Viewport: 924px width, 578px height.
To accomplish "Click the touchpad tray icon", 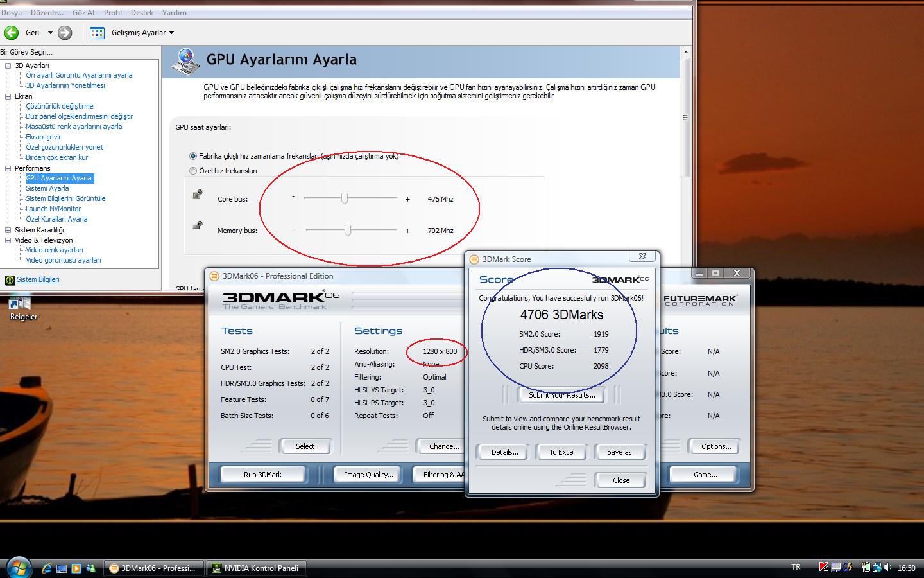I will coord(836,567).
